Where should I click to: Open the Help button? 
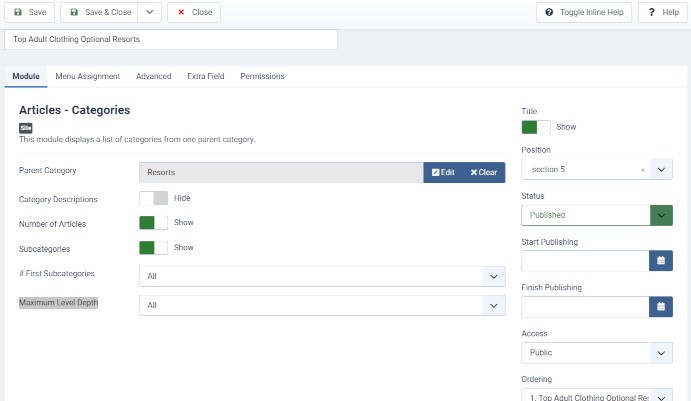663,12
